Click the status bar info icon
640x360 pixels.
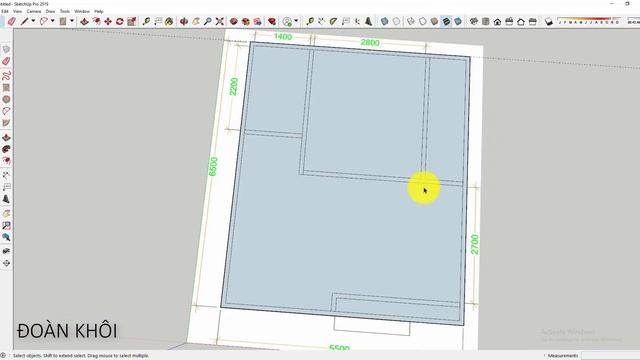click(x=3, y=356)
